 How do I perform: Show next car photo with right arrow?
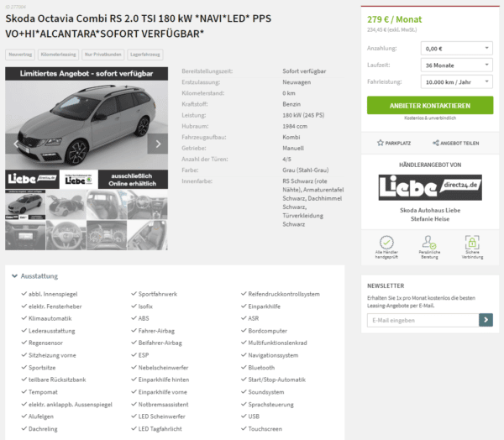tap(158, 144)
